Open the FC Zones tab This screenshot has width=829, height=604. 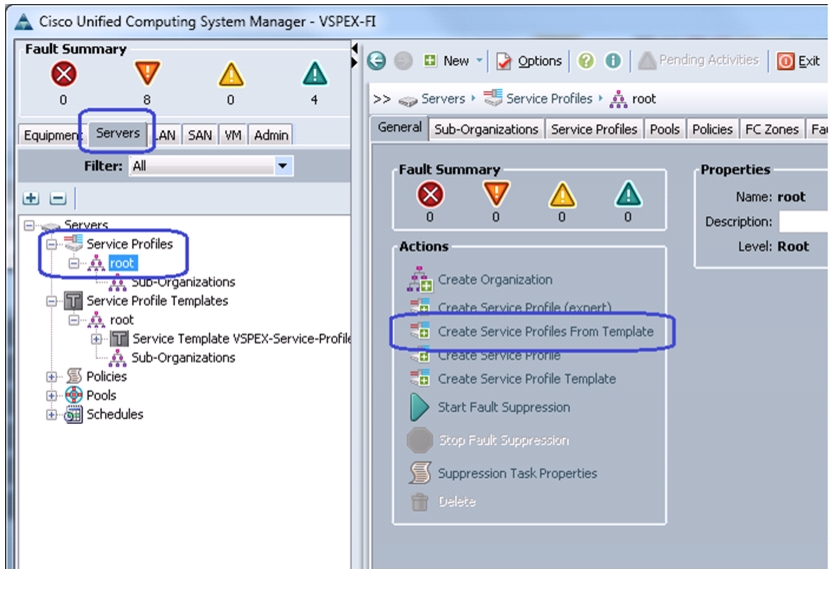[772, 130]
